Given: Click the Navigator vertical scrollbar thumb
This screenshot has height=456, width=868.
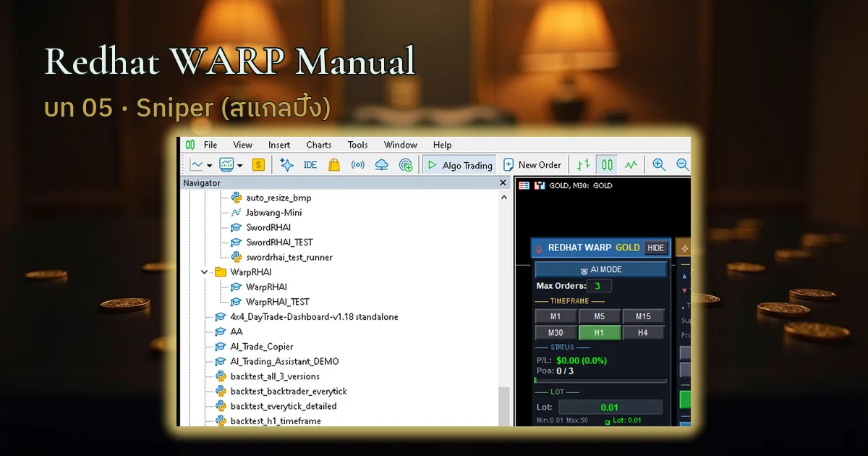Looking at the screenshot, I should pos(504,406).
